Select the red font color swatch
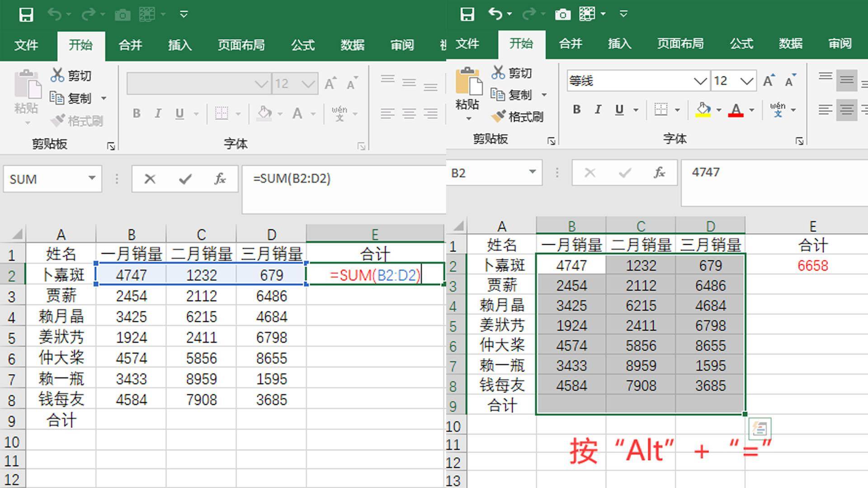868x488 pixels. (736, 116)
